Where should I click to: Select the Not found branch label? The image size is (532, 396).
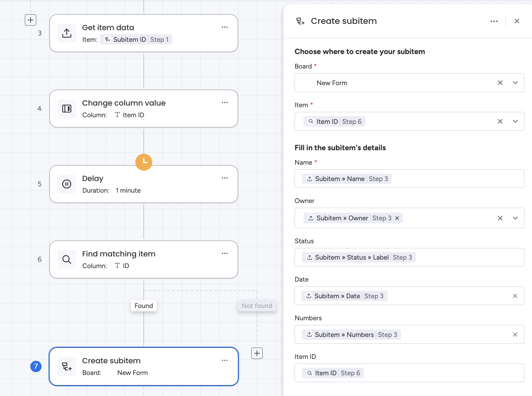(x=257, y=306)
